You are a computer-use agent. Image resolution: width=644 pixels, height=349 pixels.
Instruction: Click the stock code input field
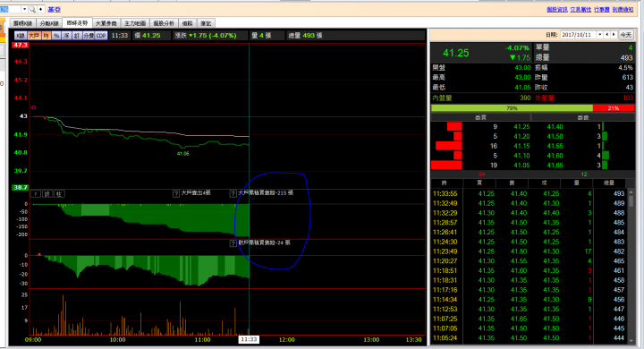[10, 9]
